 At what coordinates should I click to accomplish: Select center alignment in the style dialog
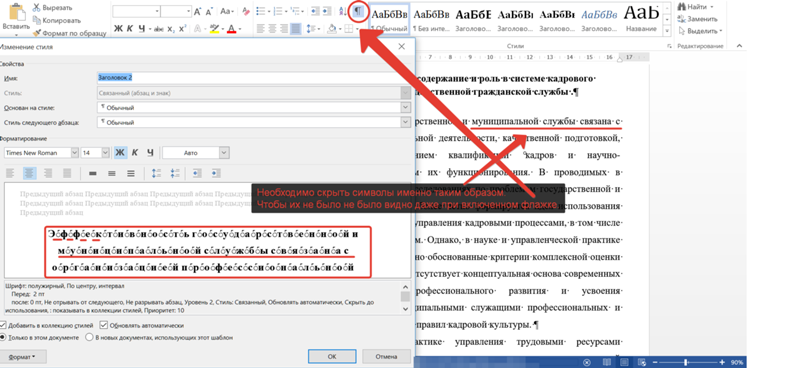click(x=30, y=174)
